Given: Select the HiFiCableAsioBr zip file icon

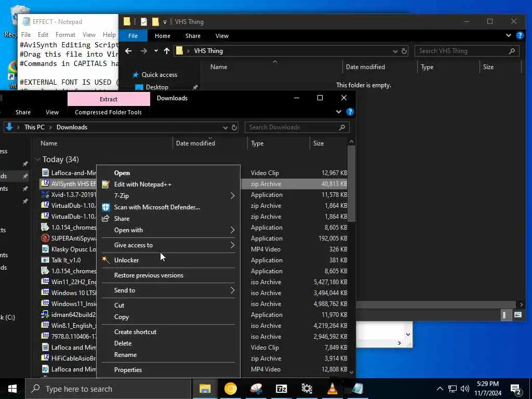Looking at the screenshot, I should tap(45, 357).
